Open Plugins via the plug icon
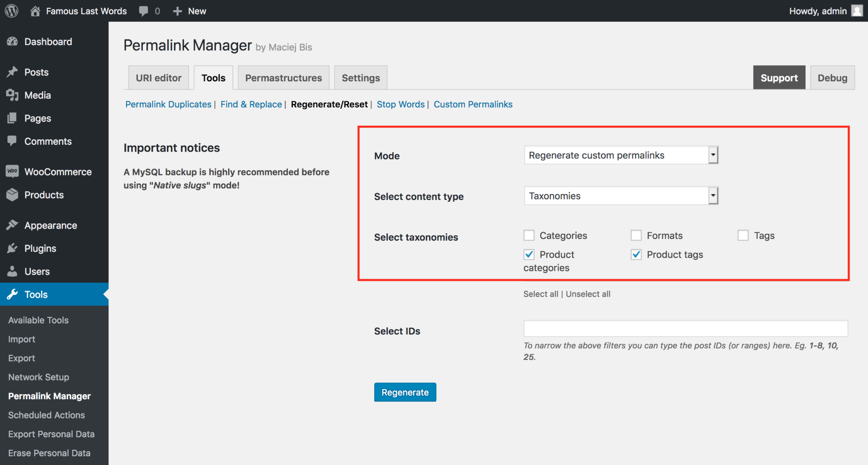868x465 pixels. click(x=13, y=248)
